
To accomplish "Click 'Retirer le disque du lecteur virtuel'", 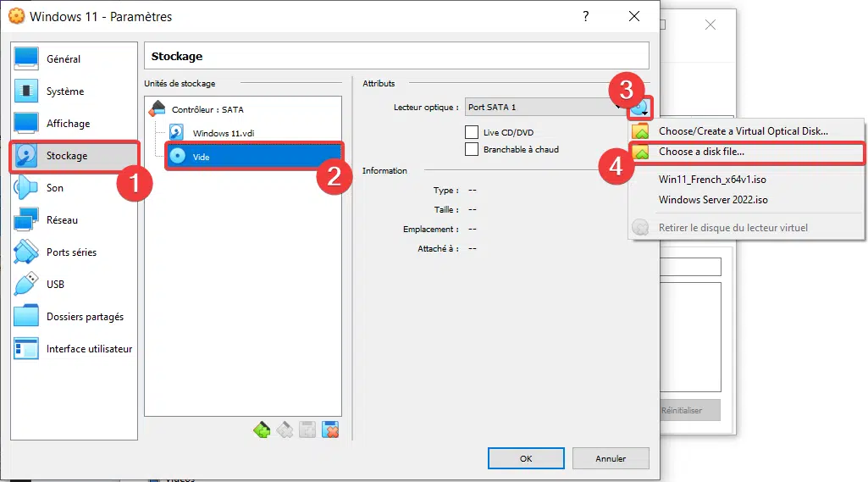I will 746,228.
